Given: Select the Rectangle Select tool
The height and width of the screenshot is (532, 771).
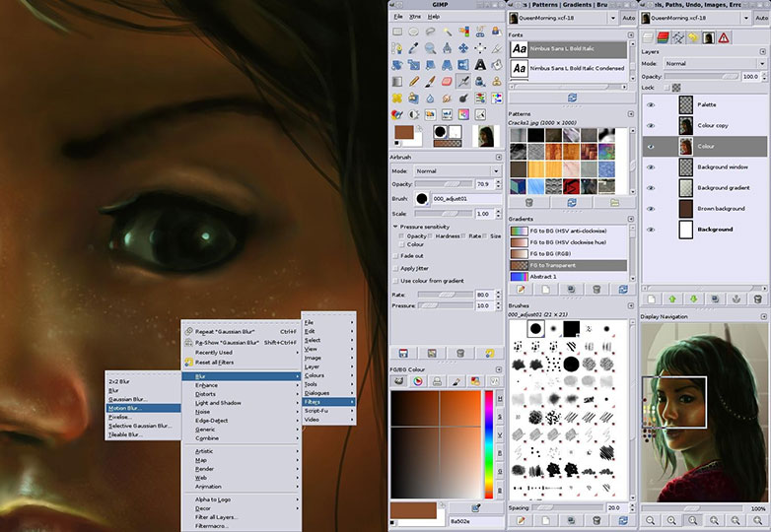Looking at the screenshot, I should [396, 32].
